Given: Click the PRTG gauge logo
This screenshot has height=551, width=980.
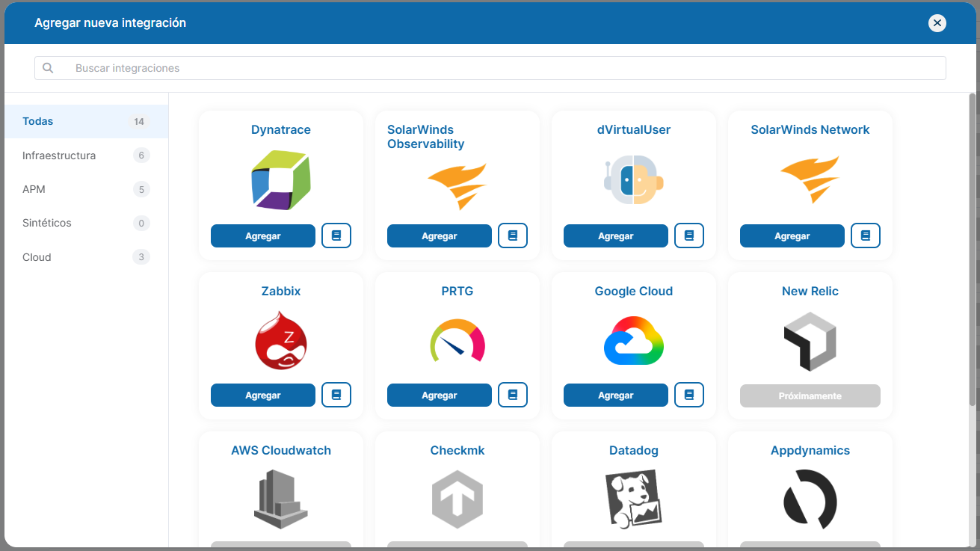Looking at the screenshot, I should tap(457, 341).
